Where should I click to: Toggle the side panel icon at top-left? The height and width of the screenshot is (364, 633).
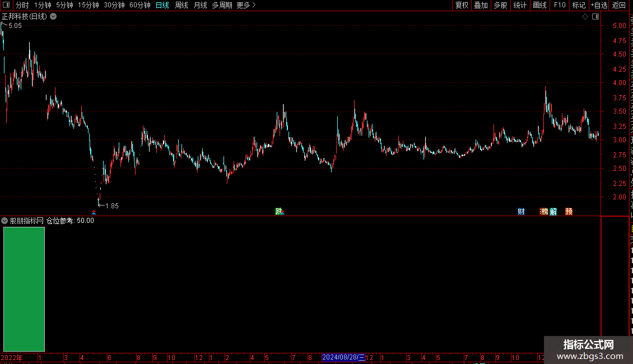6,5
